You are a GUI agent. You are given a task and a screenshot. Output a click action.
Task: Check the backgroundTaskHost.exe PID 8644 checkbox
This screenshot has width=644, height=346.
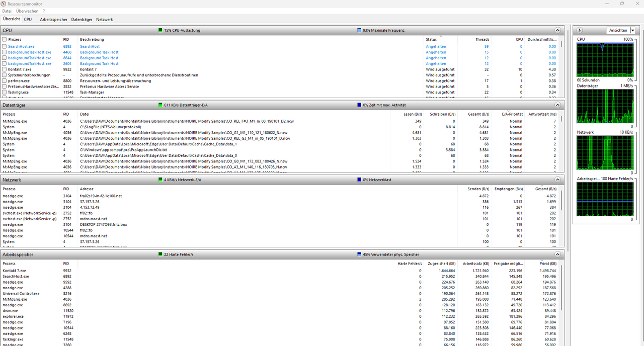coord(5,58)
